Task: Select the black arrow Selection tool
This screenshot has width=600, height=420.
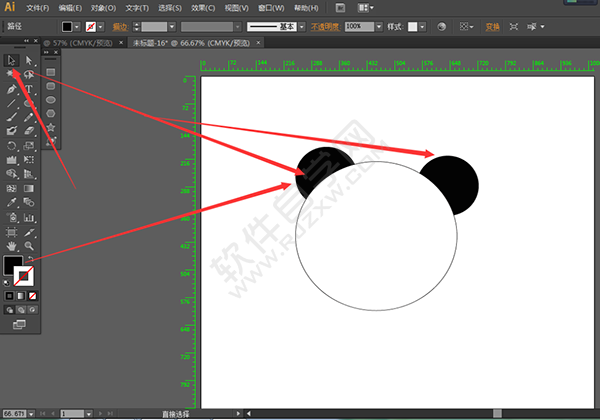Action: click(x=11, y=60)
